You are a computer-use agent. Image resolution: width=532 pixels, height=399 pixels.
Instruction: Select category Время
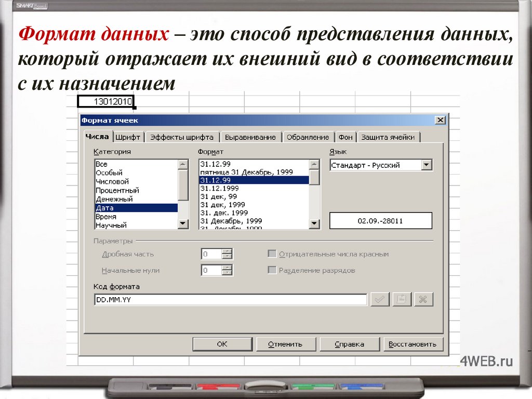click(136, 217)
